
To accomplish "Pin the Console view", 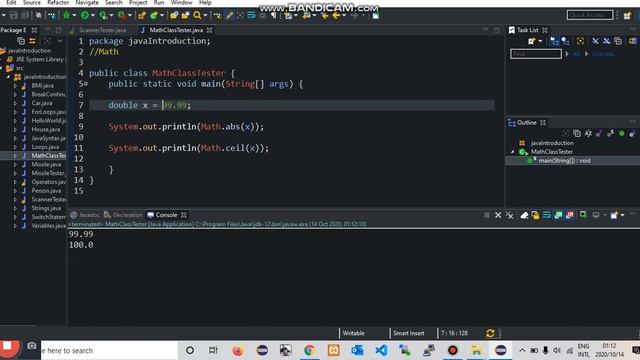I will 583,215.
